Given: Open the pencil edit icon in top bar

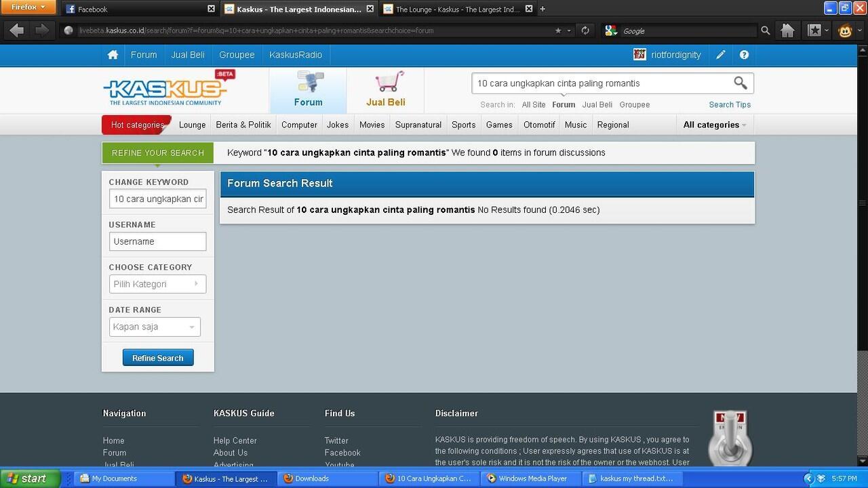Looking at the screenshot, I should 721,55.
